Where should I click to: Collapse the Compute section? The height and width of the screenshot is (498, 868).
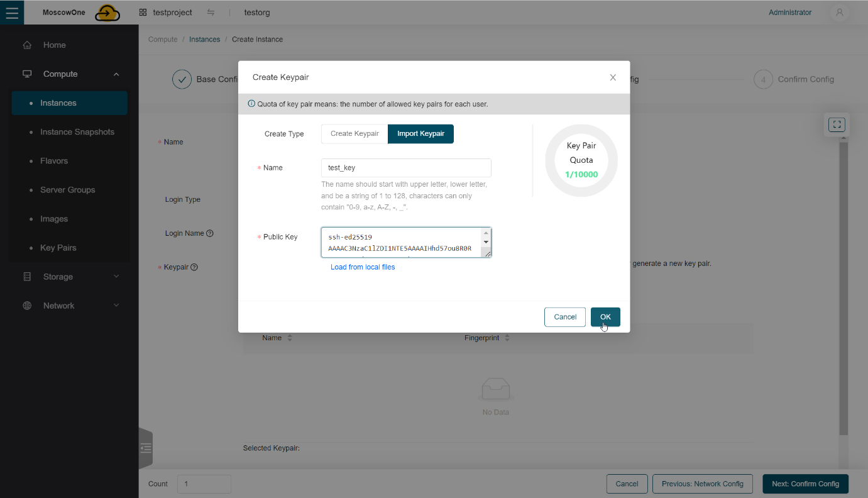[x=116, y=74]
